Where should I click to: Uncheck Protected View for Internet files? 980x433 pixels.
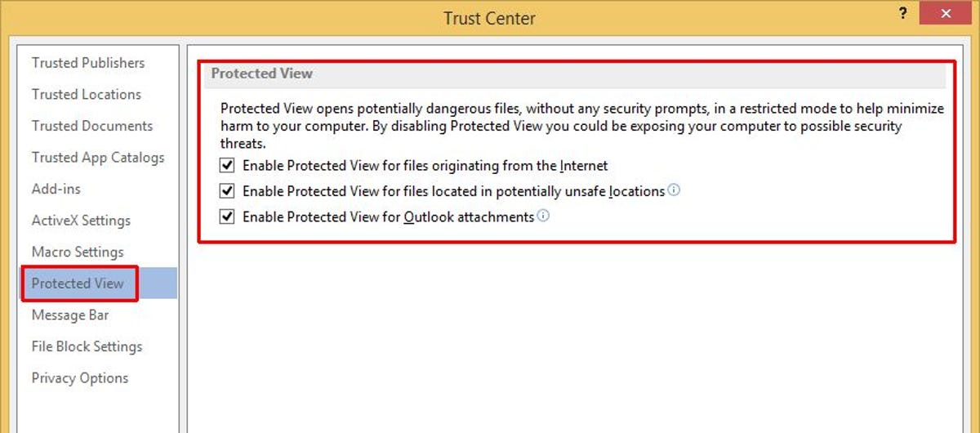coord(228,166)
